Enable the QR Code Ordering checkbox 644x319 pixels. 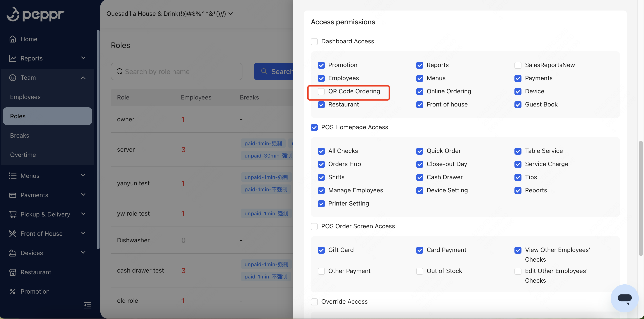point(321,91)
